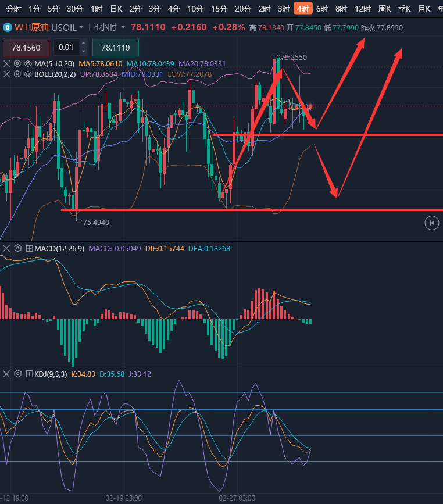
Task: Open settings for the KDJ(9,3,3) indicator
Action: click(x=18, y=374)
